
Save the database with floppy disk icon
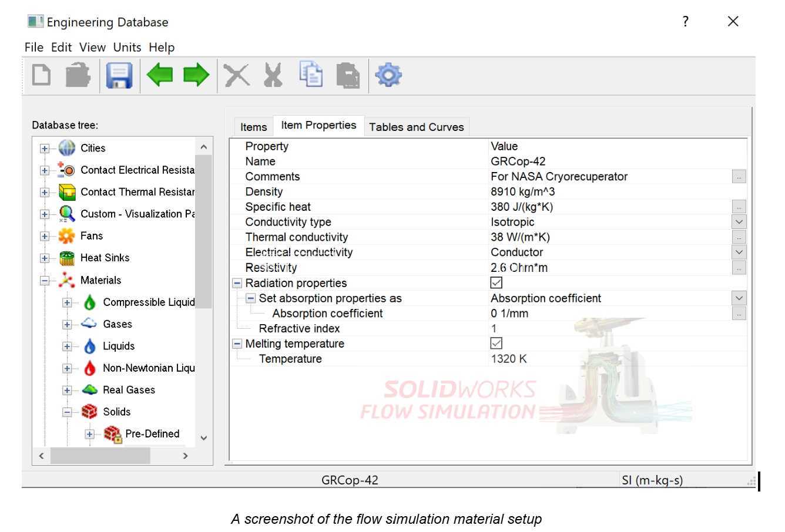[119, 76]
